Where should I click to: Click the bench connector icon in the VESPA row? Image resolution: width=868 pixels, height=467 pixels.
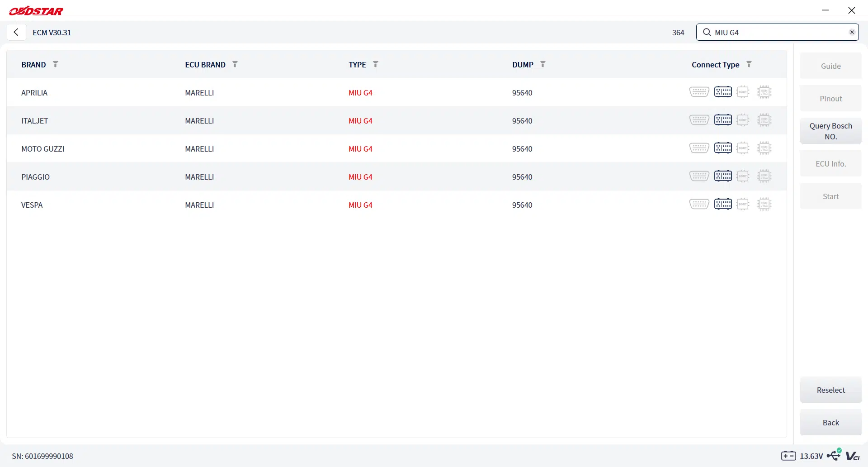pyautogui.click(x=723, y=204)
